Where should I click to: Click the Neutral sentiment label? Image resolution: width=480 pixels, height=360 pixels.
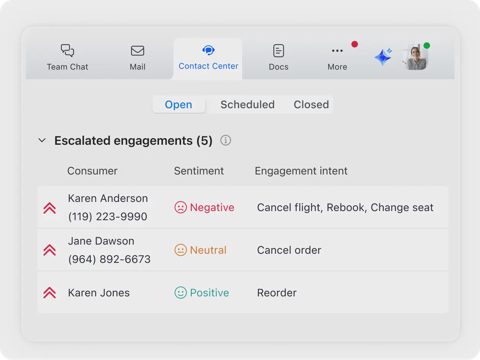pos(208,250)
